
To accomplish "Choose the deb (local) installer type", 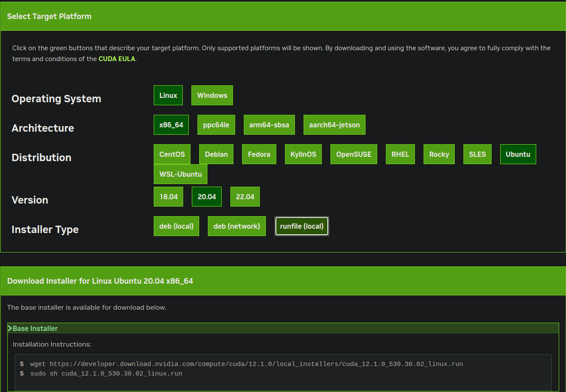I will pos(176,226).
